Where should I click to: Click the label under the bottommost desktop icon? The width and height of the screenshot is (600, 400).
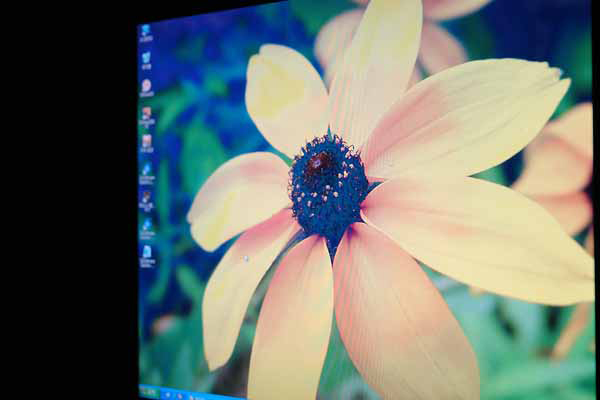(x=148, y=264)
